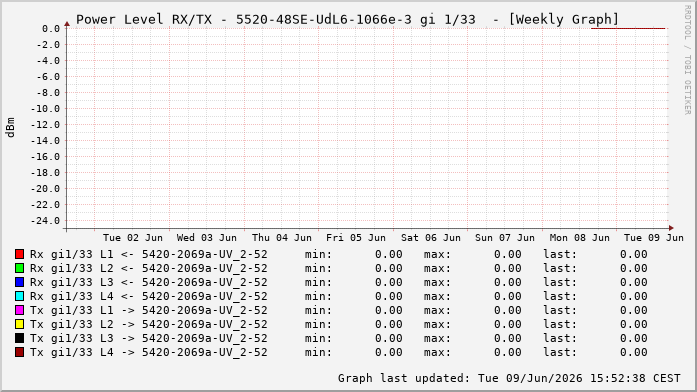697x392 pixels.
Task: Click the Tx gi1/33 L1 legend label
Action: (x=148, y=310)
